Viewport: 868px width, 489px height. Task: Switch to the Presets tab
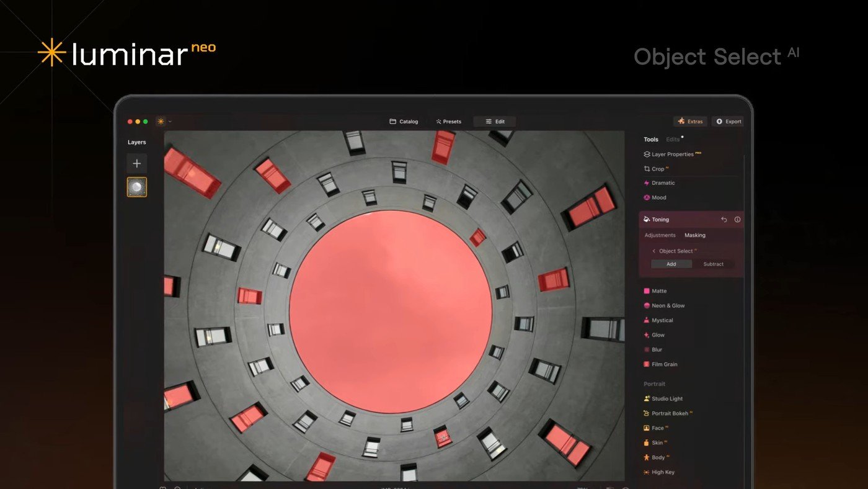click(x=449, y=122)
